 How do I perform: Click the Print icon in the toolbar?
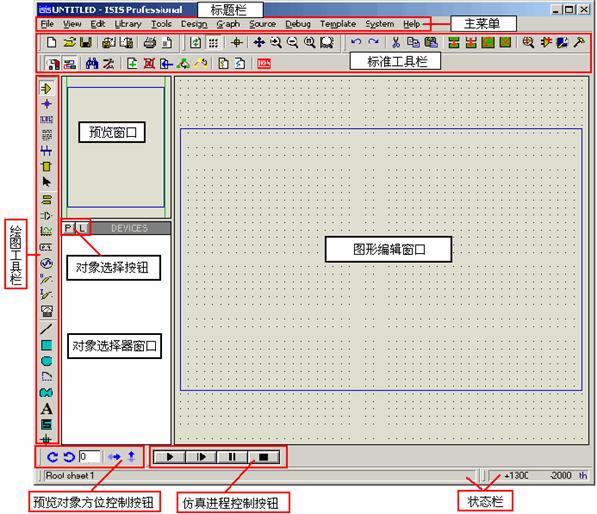[x=150, y=43]
